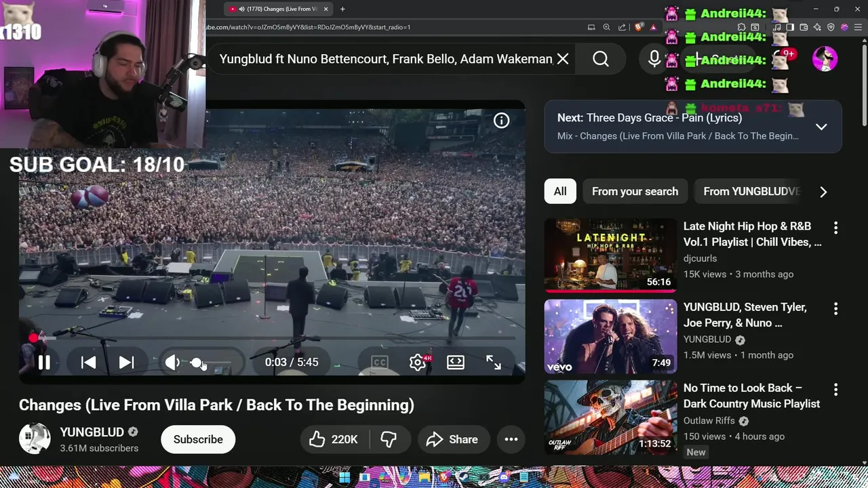Image resolution: width=868 pixels, height=488 pixels.
Task: Open the Outlaw Riffs channel link
Action: pyautogui.click(x=709, y=420)
